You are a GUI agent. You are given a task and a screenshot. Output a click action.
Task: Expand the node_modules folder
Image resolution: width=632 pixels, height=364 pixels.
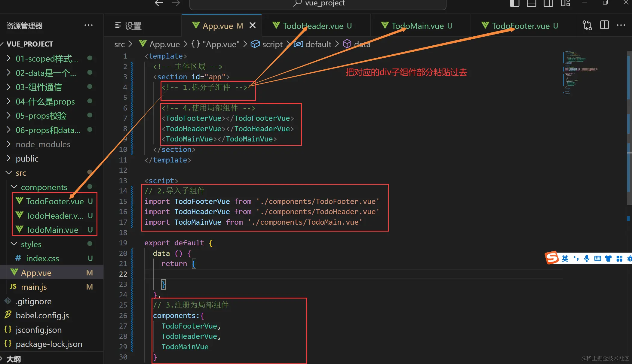[52, 144]
